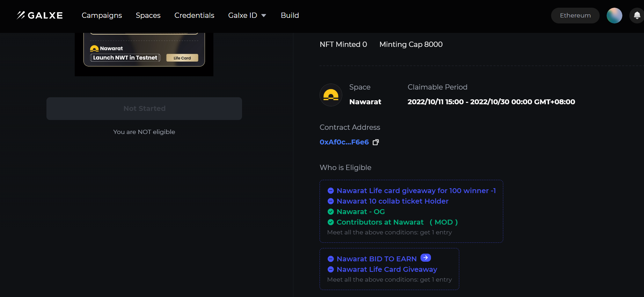Open the Nawarat - OG credential
The image size is (644, 297).
click(x=361, y=212)
